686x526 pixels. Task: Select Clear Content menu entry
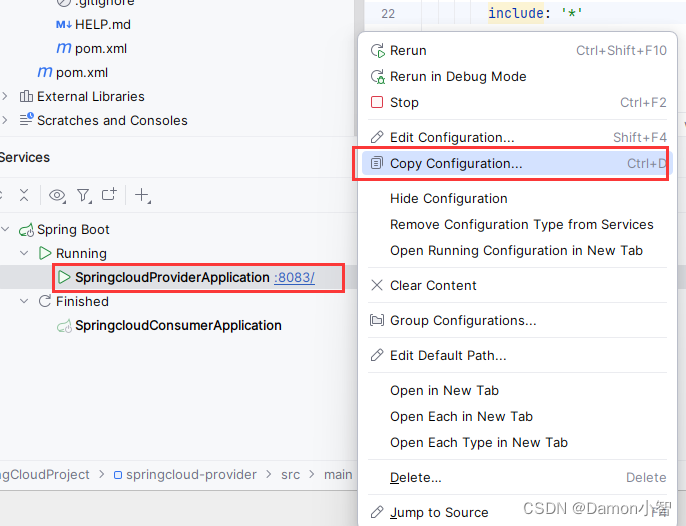518,285
